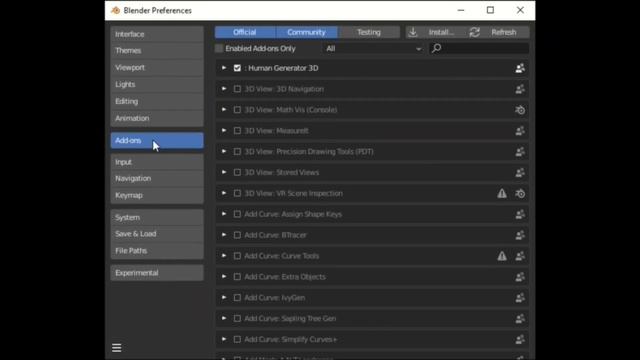
Task: Open the Navigation preferences section
Action: coord(157,178)
